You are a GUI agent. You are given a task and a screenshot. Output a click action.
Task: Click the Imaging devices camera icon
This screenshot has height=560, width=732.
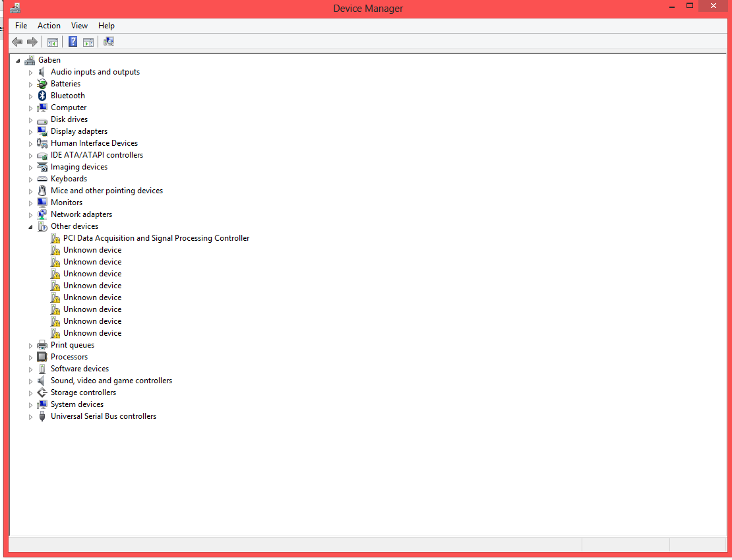pyautogui.click(x=42, y=167)
